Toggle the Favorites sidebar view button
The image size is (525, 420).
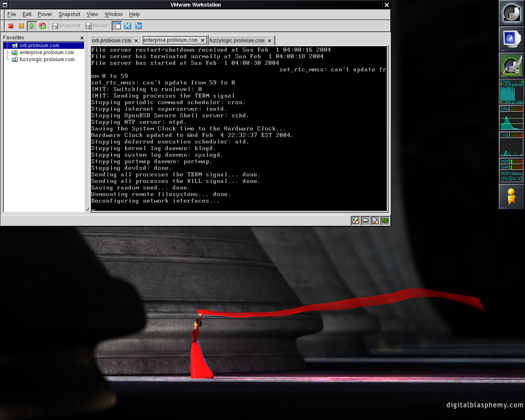click(x=117, y=26)
